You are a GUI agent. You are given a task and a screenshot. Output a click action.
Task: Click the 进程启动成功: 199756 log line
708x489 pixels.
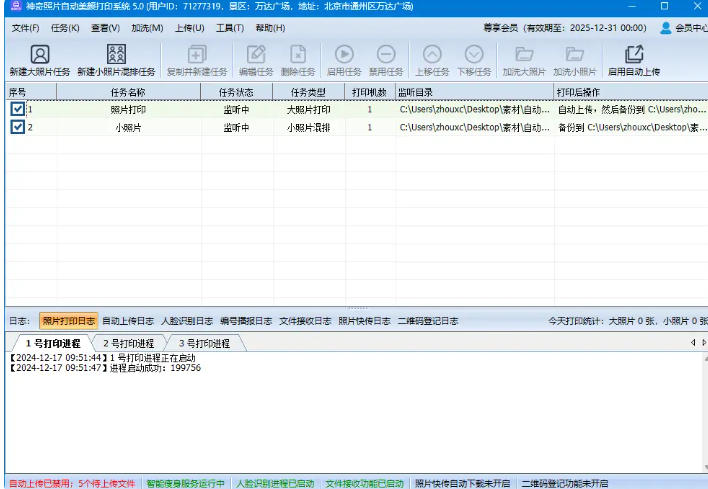tap(105, 368)
